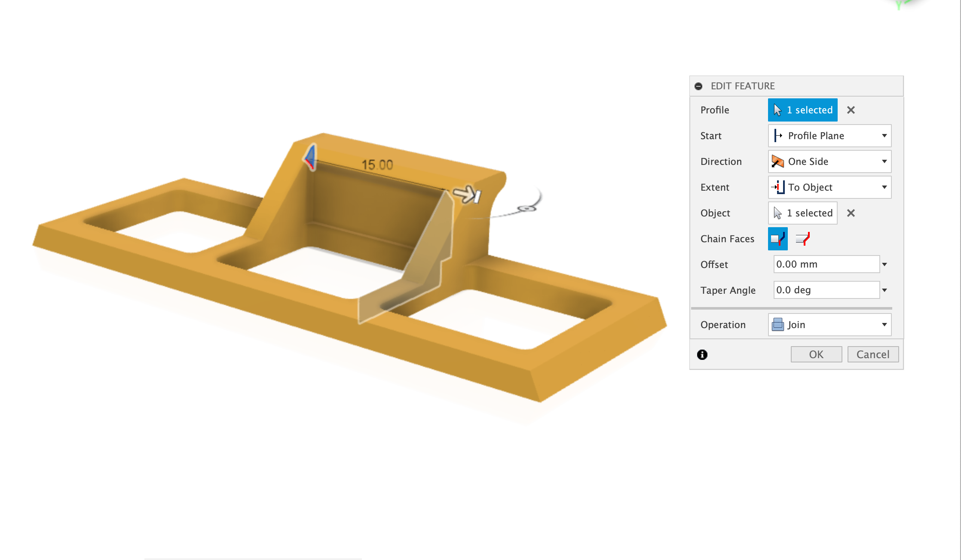Image resolution: width=961 pixels, height=560 pixels.
Task: Click the Taper Angle 0.0 deg field
Action: coord(826,290)
